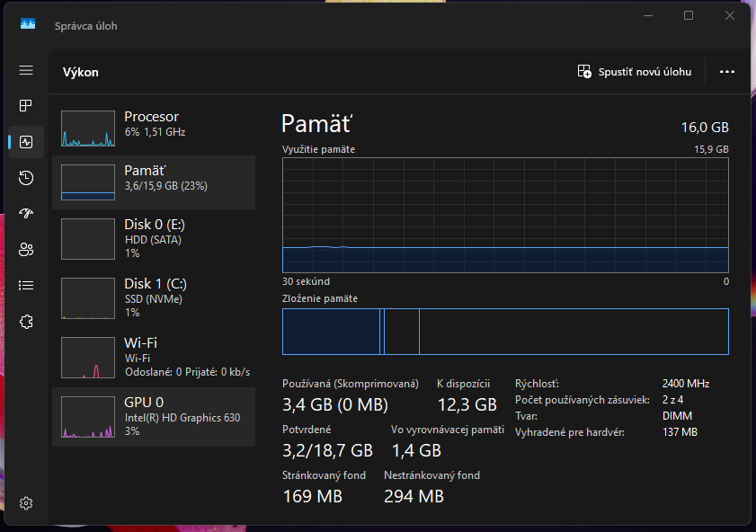Click the memory usage graph

(504, 215)
